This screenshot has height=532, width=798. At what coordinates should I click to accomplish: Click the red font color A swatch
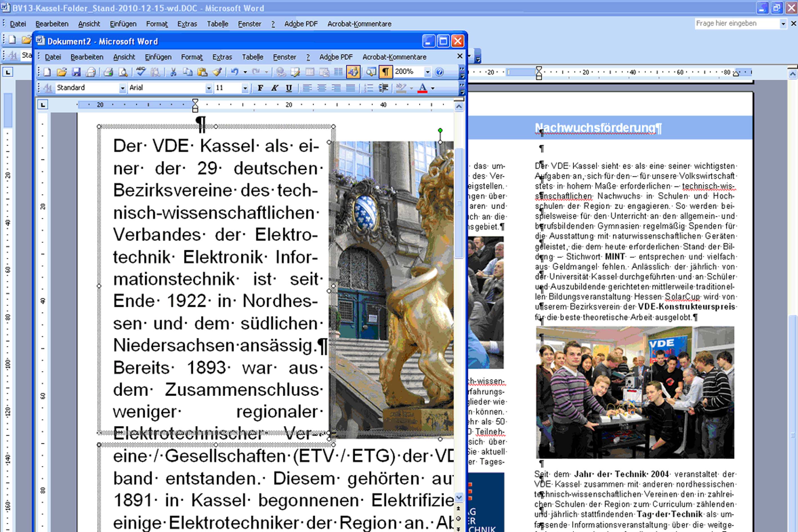(x=423, y=88)
